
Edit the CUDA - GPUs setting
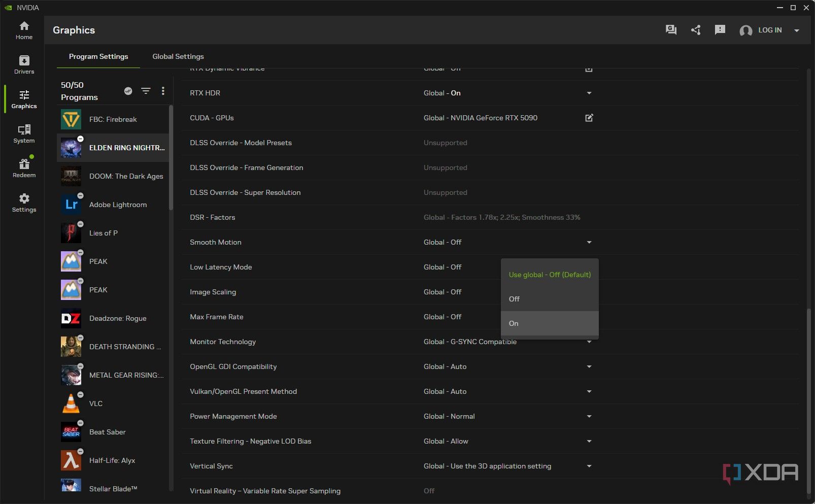pos(589,118)
